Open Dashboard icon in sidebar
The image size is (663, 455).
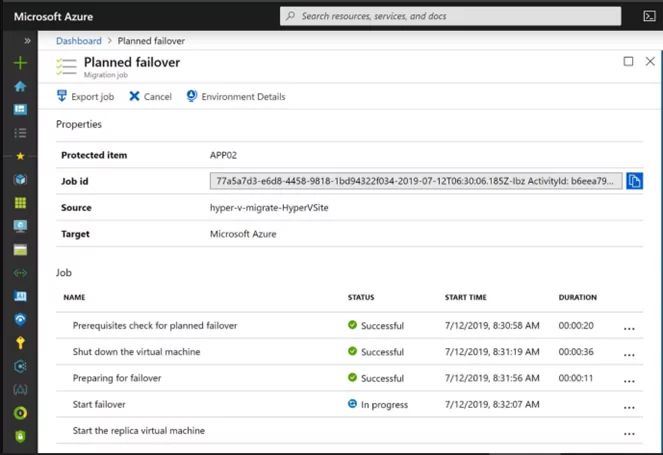(x=20, y=110)
